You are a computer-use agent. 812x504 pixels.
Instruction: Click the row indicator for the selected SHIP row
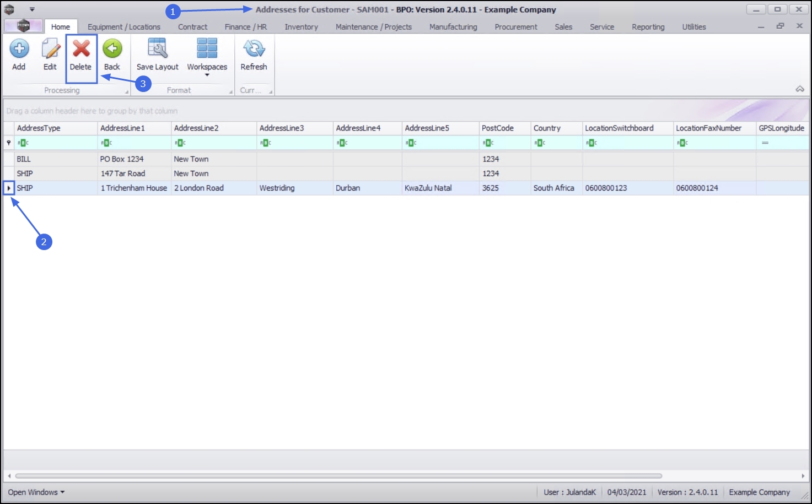click(x=9, y=188)
